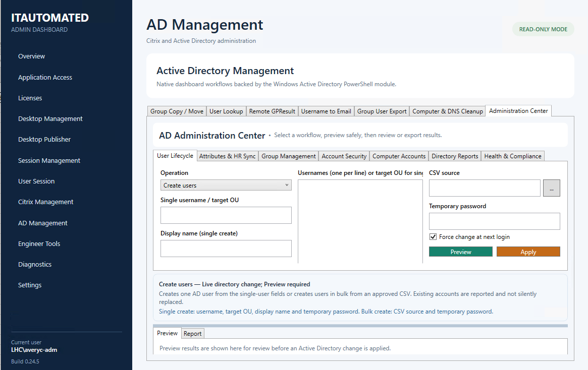Browse for CSV file with ellipsis button
The height and width of the screenshot is (370, 588).
552,188
